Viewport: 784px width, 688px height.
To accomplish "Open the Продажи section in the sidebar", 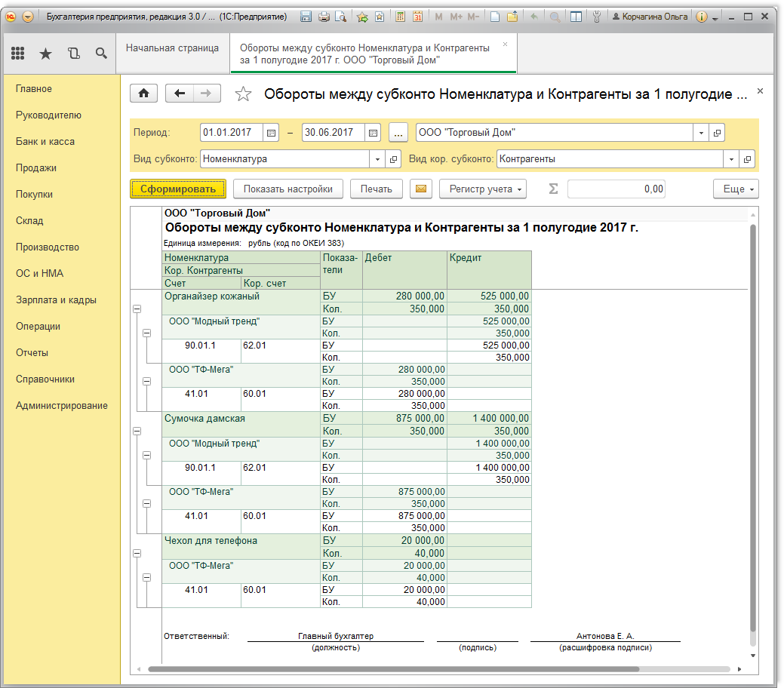I will (36, 167).
